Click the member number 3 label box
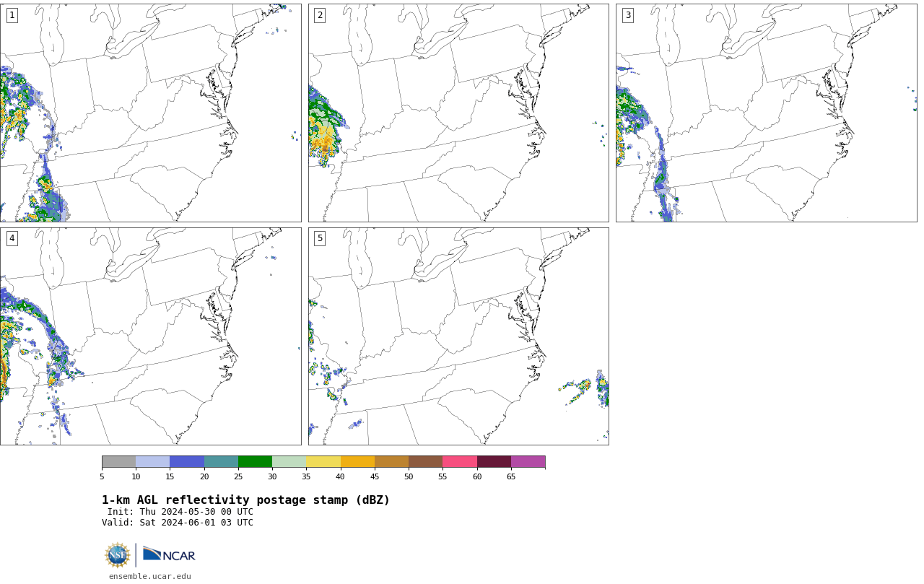This screenshot has width=924, height=584. pyautogui.click(x=627, y=15)
